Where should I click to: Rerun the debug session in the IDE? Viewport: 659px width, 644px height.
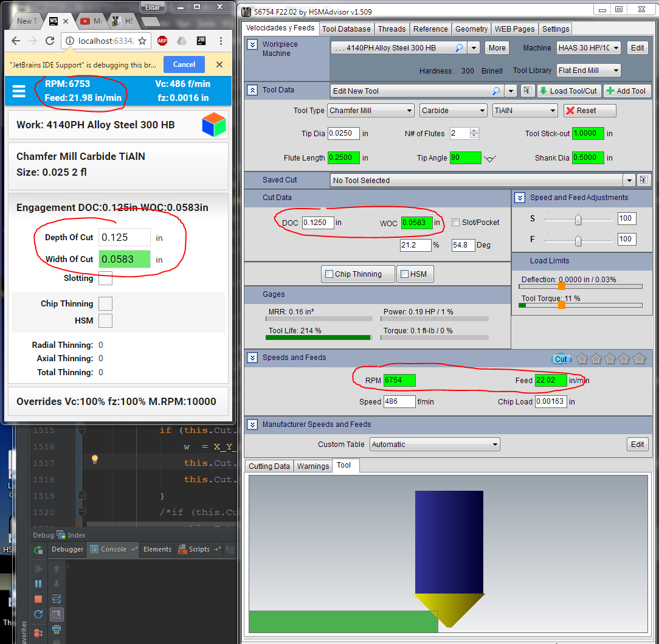(x=38, y=549)
